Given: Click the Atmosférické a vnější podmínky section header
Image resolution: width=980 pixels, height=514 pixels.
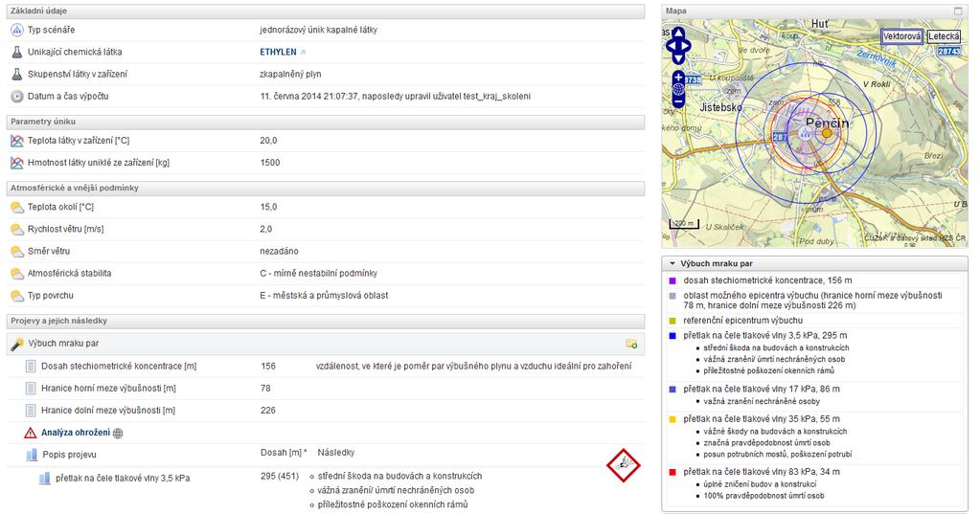Looking at the screenshot, I should click(326, 188).
